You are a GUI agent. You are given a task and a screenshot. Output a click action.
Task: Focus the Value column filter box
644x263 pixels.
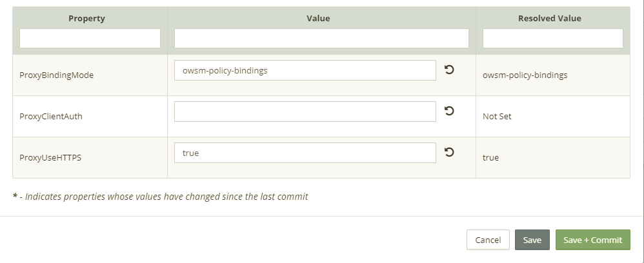321,38
